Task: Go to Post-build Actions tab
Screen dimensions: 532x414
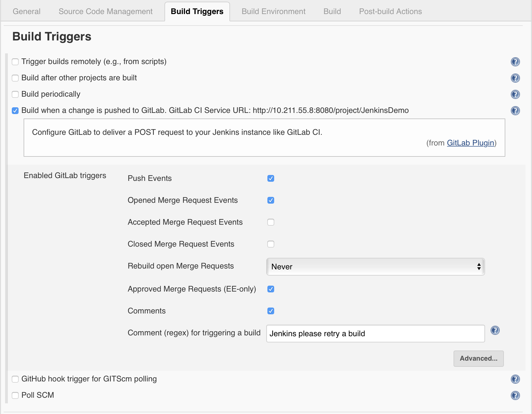Action: tap(390, 12)
